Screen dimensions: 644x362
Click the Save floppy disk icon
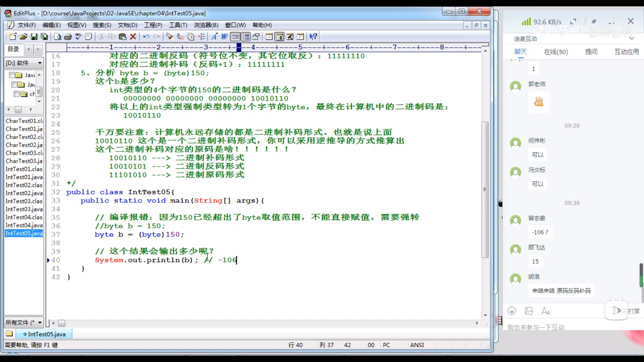34,37
